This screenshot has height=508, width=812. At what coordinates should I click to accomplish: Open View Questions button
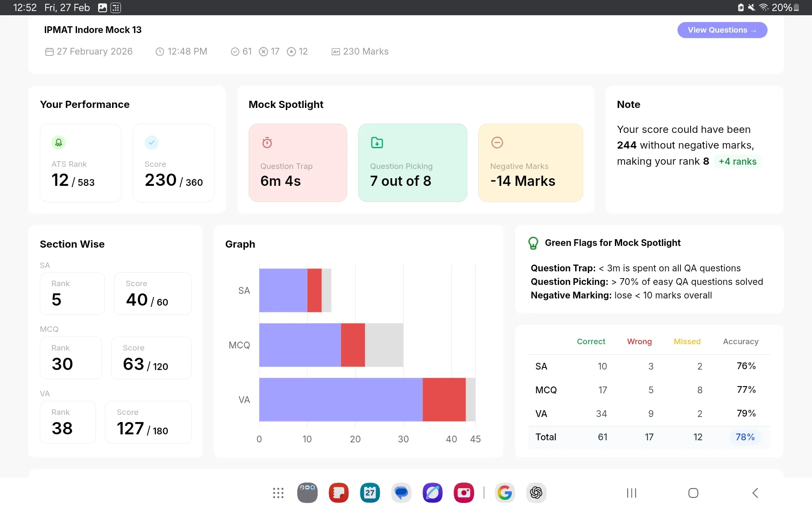722,30
